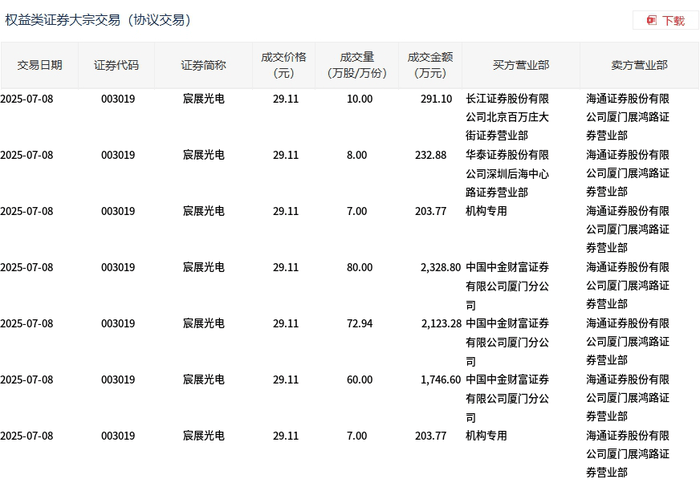Viewport: 700px width, 483px height.
Task: Click the 交易日期 column header
Action: pos(39,66)
